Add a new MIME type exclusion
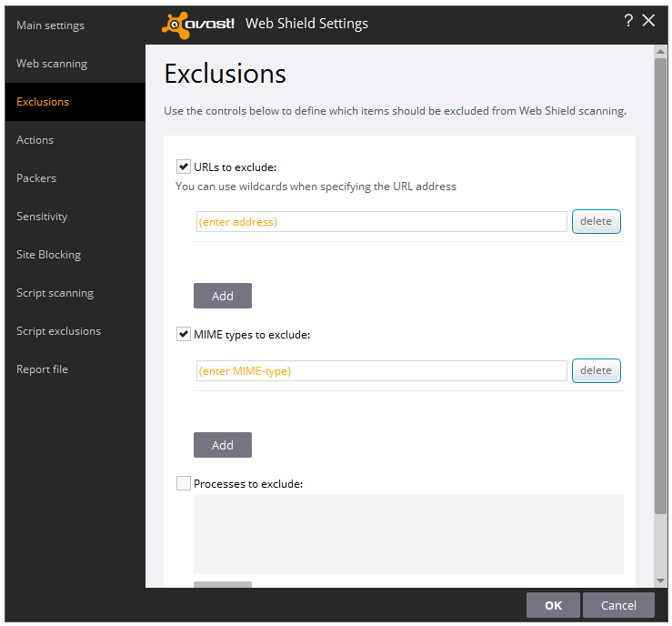 [x=223, y=445]
